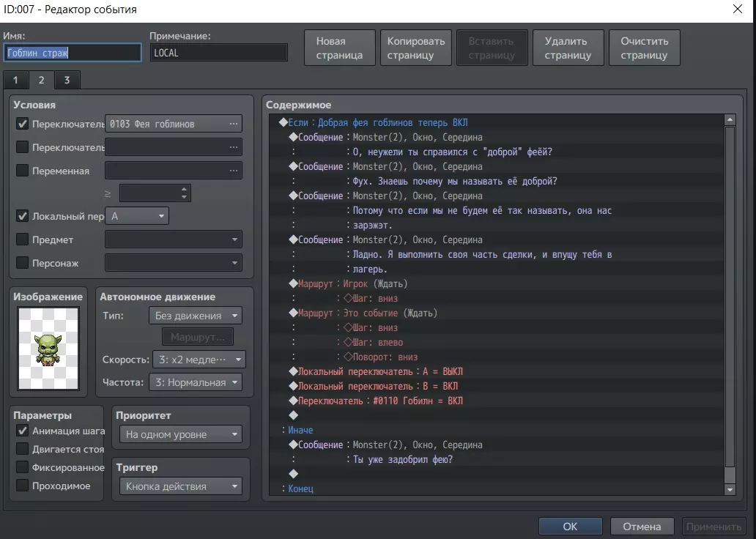
Task: Open ellipsis picker for second Переключатель
Action: coord(234,147)
